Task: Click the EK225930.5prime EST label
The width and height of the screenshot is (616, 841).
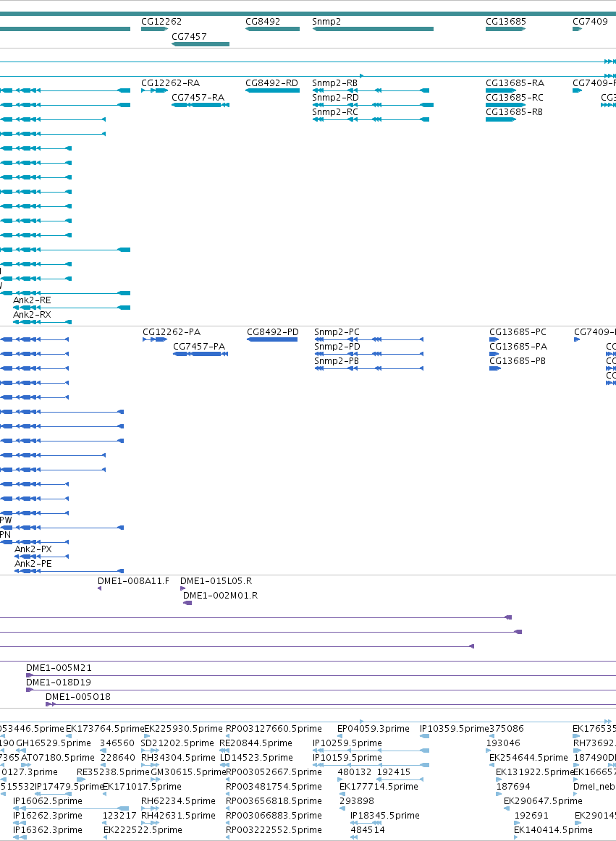Action: 184,729
